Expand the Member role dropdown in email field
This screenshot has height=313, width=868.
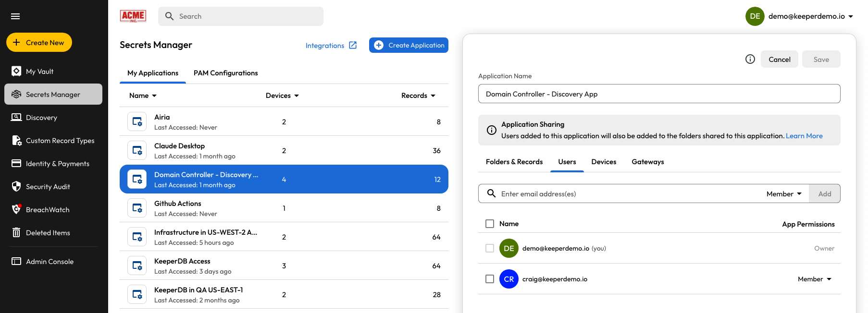click(x=784, y=194)
